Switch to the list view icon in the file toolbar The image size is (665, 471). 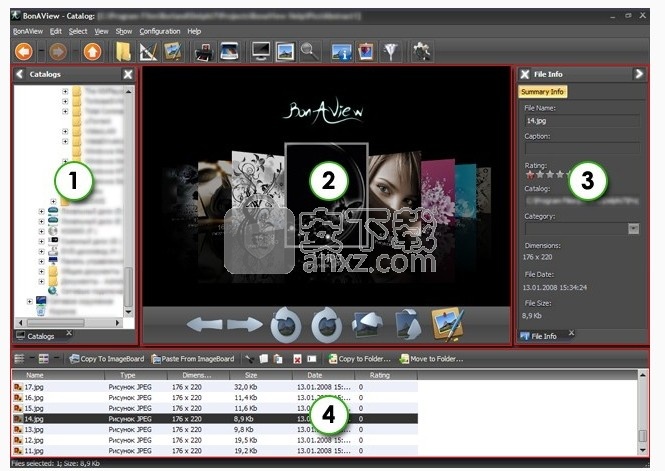point(20,359)
